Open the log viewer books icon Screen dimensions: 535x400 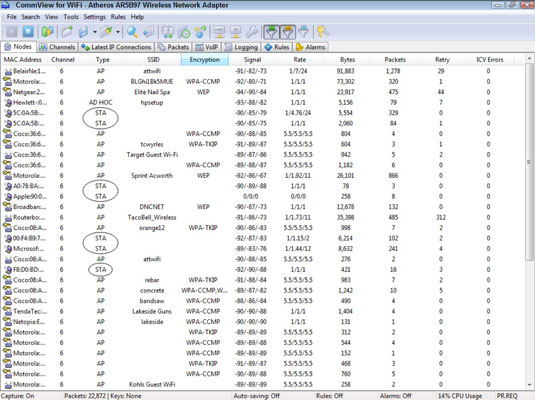[x=47, y=32]
